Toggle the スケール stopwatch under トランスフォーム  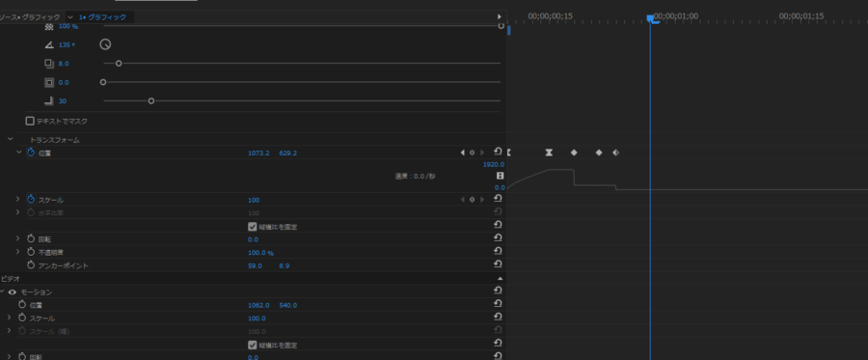(x=31, y=200)
